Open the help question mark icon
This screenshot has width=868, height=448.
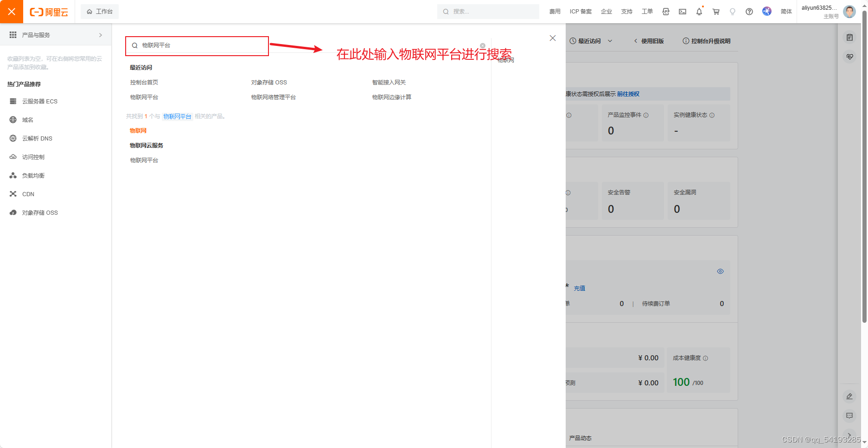pos(749,12)
